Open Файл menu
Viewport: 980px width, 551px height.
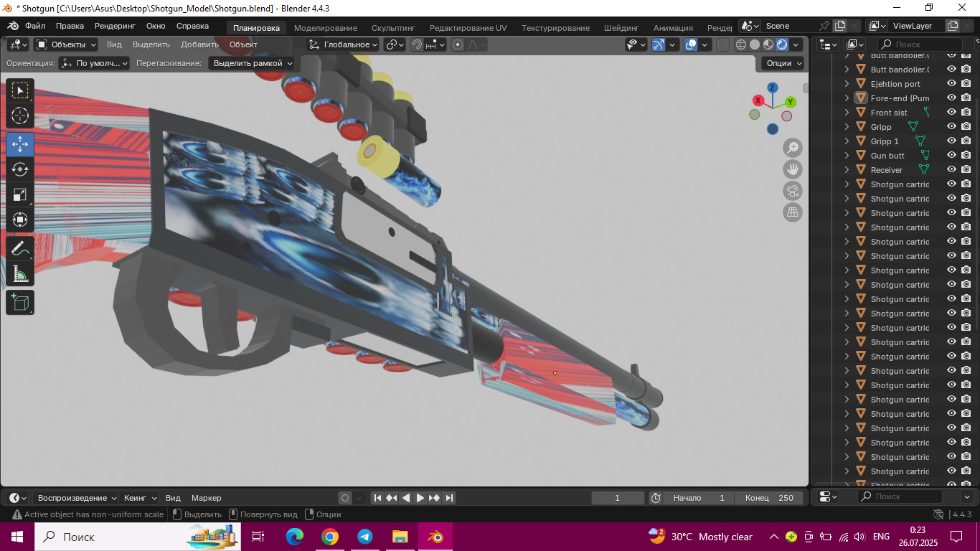(x=35, y=26)
